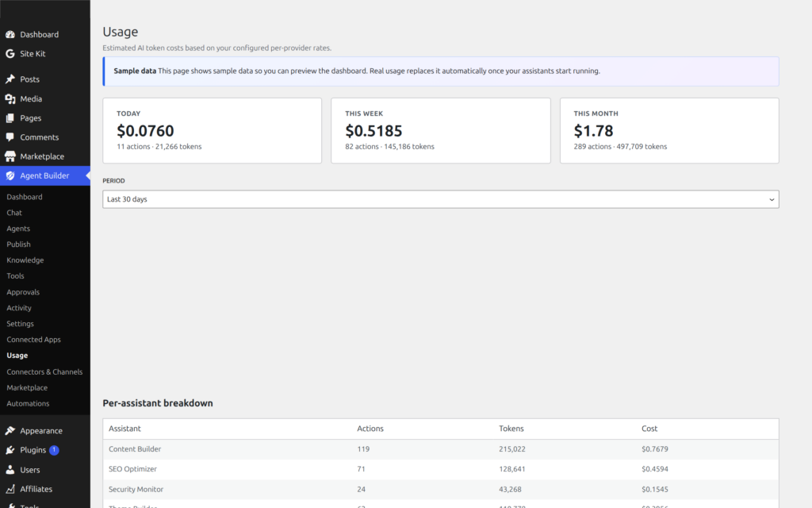Click the Content Builder row name

click(x=135, y=449)
